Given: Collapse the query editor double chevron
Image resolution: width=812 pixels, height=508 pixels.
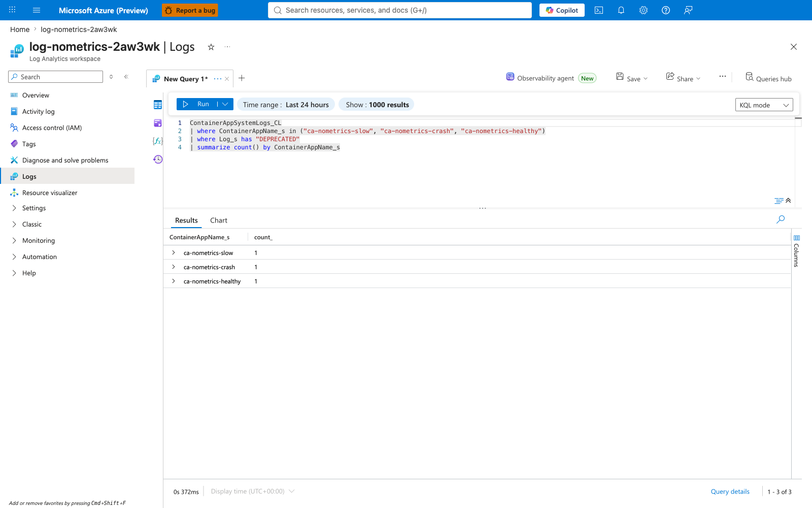Looking at the screenshot, I should (x=788, y=201).
